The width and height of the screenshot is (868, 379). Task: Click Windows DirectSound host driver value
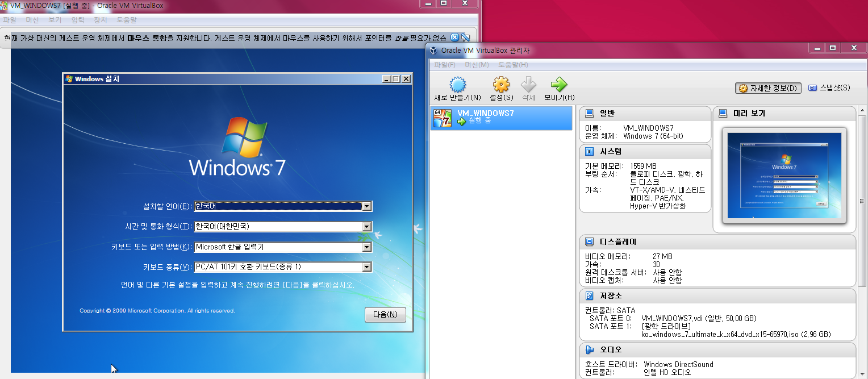677,364
